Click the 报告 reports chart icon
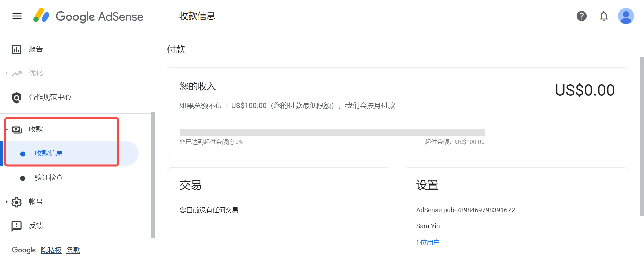 click(x=16, y=49)
